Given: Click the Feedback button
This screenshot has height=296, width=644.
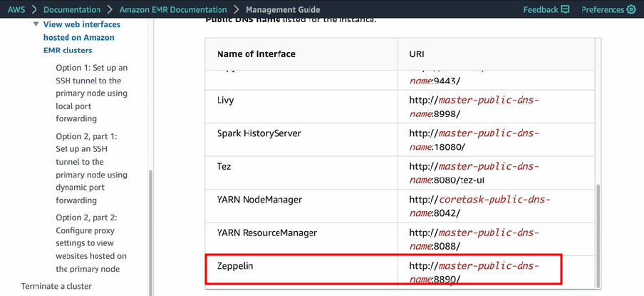Looking at the screenshot, I should tap(546, 9).
